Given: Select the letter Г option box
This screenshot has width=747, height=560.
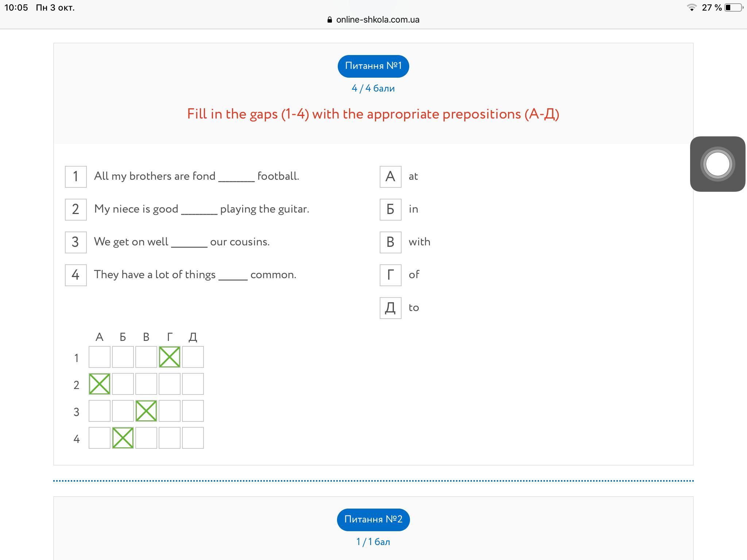Looking at the screenshot, I should click(390, 275).
